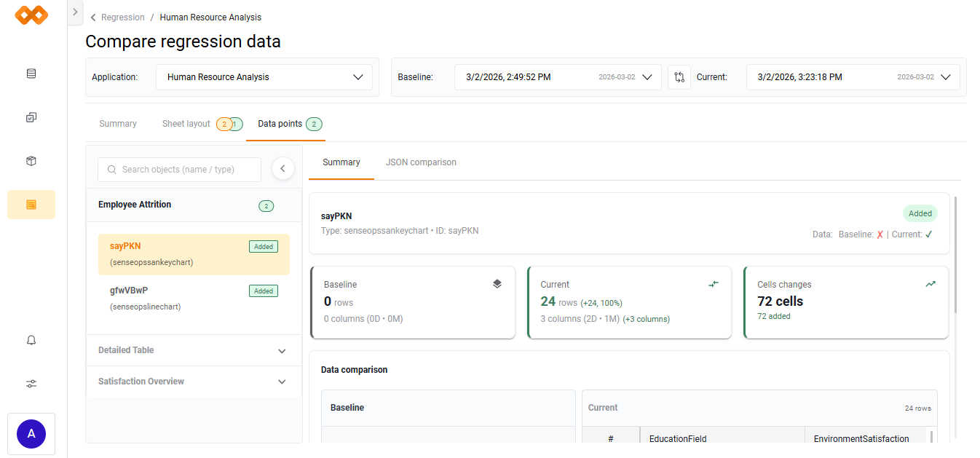Screen dimensions: 980x458
Task: Select the Summary tab of the comparison
Action: pyautogui.click(x=341, y=162)
